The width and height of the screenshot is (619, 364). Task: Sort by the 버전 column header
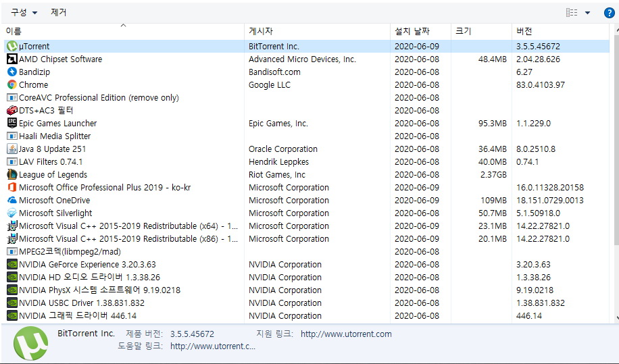(x=561, y=31)
